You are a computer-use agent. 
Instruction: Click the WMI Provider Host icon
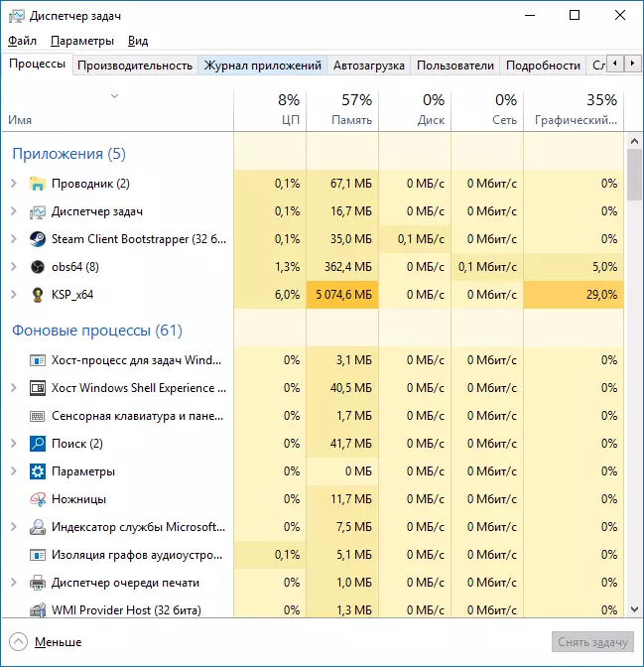(38, 610)
